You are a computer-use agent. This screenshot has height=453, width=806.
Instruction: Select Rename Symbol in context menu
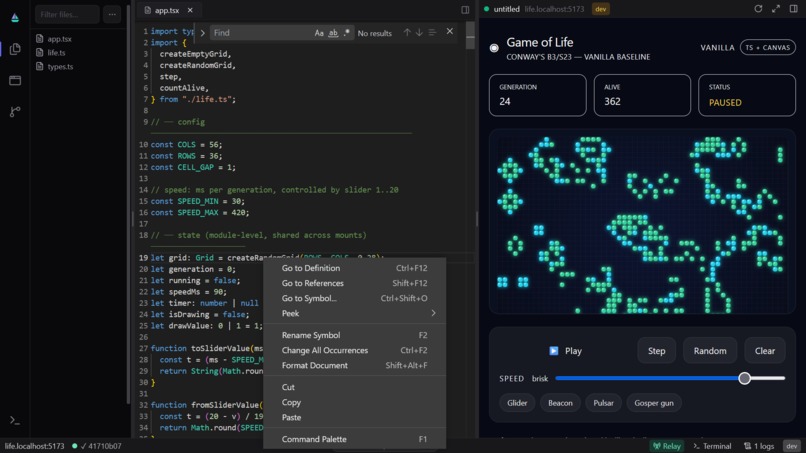[354, 335]
